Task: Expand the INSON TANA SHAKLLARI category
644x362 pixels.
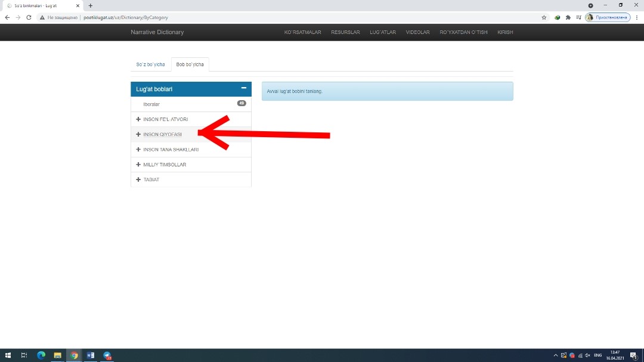Action: [171, 150]
